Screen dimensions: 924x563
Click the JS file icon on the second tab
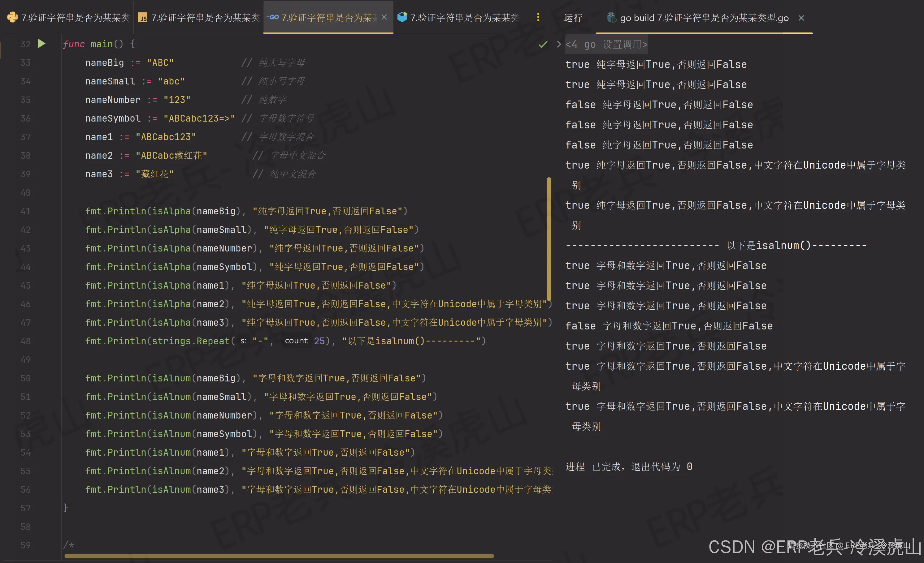(142, 18)
